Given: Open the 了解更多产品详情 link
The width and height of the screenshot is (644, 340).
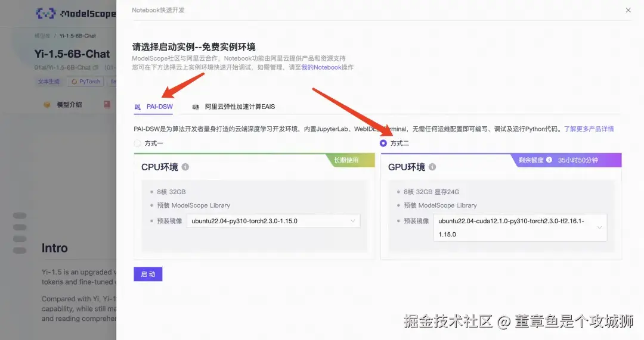Looking at the screenshot, I should 589,129.
